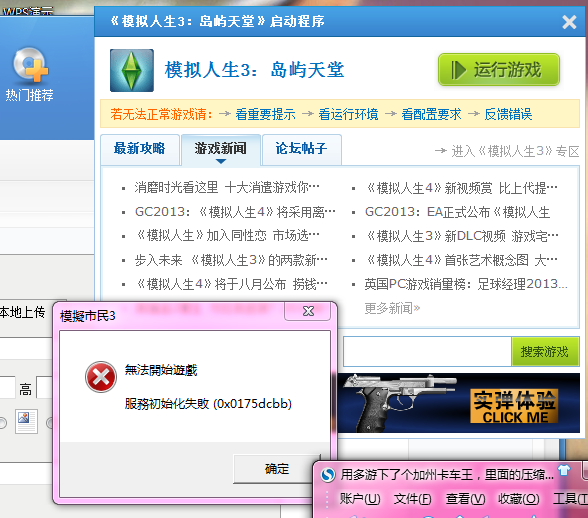Open news GC2013:EA正式公布《模拟人生

click(458, 212)
